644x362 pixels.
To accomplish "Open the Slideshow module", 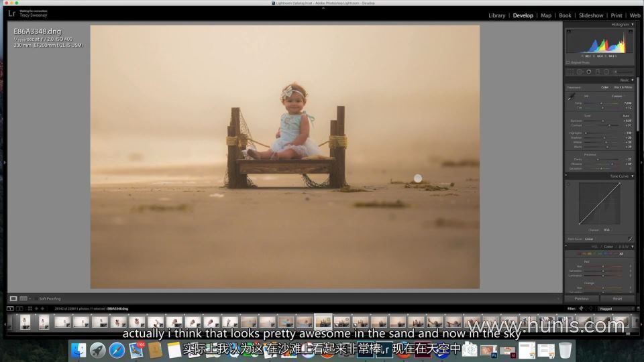I will (x=591, y=15).
